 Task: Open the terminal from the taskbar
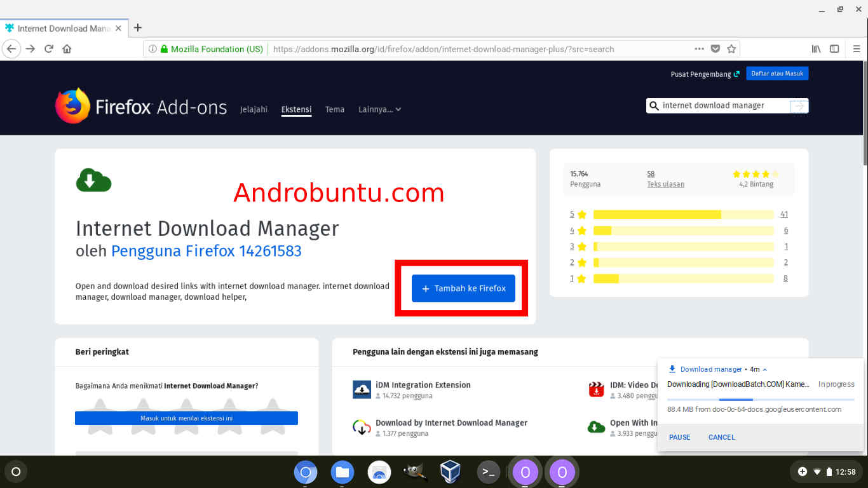tap(488, 471)
